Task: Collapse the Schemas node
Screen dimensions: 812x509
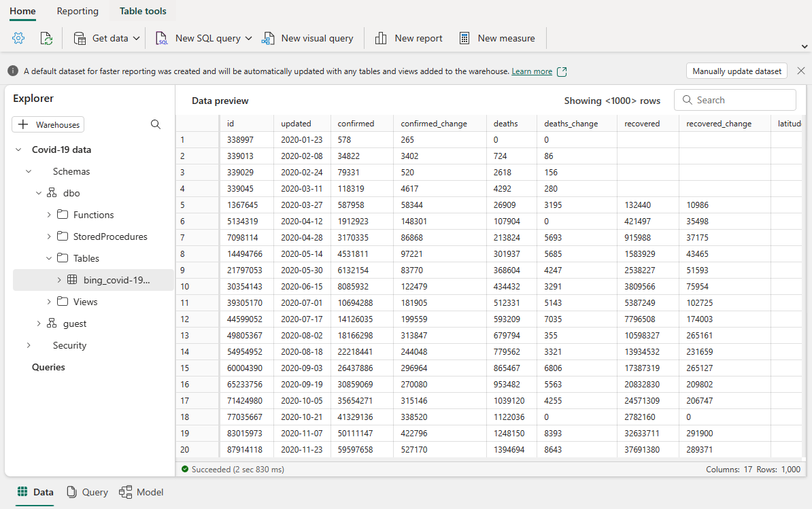Action: pos(29,171)
